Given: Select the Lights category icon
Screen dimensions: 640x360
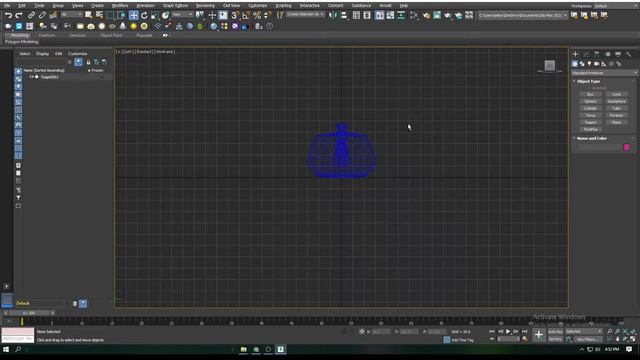Looking at the screenshot, I should click(589, 64).
